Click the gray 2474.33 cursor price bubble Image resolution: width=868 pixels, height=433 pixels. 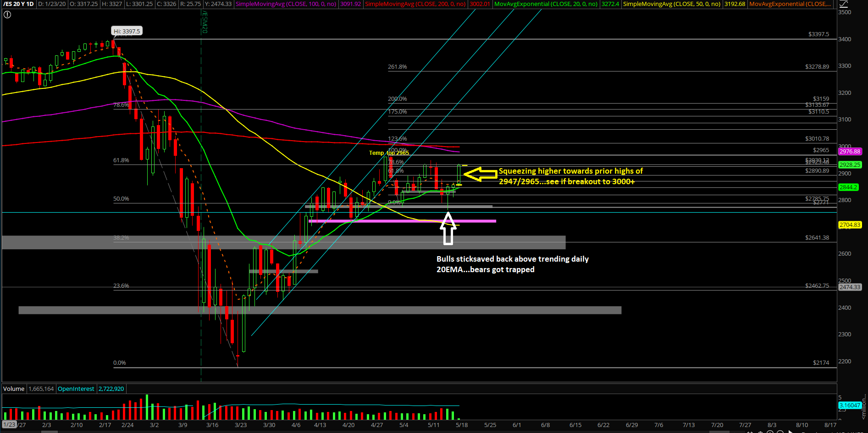pyautogui.click(x=850, y=287)
